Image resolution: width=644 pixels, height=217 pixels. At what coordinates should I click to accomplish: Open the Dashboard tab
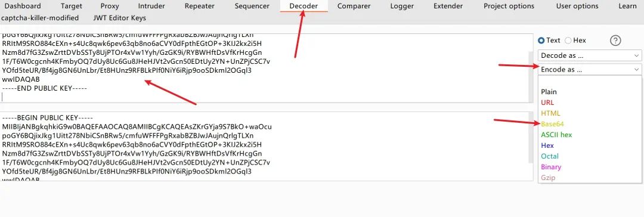pos(23,6)
